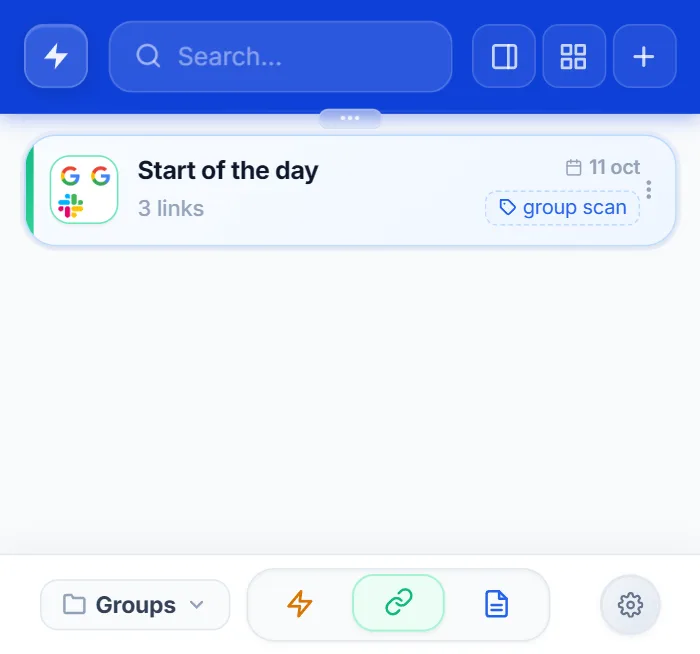Click the header collapse handle with three dots
Image resolution: width=700 pixels, height=654 pixels.
[x=350, y=118]
